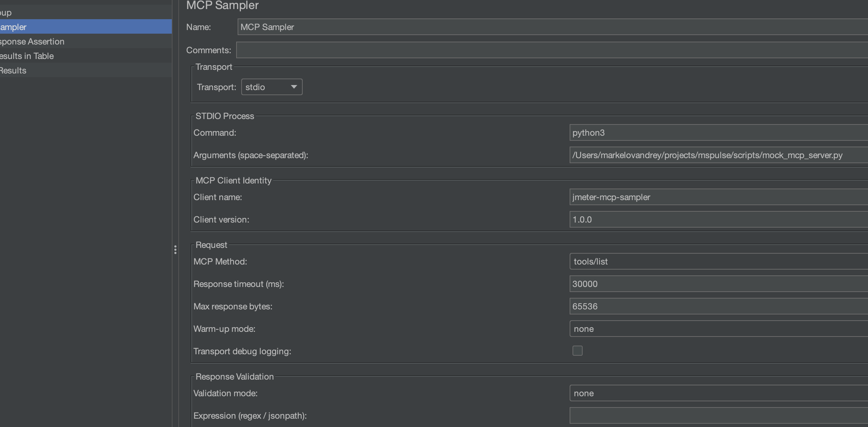Open the MCP Method tools/list combo box
This screenshot has height=427, width=868.
718,262
